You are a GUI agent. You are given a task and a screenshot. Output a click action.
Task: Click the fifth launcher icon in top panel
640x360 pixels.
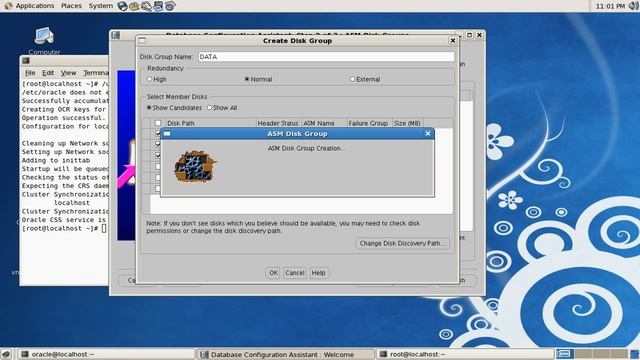point(170,6)
